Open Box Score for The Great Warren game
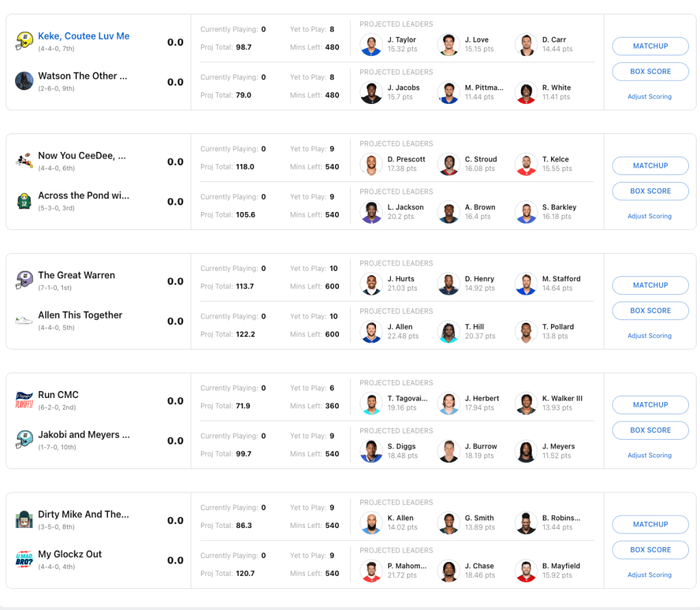Screen dimensions: 700x610 click(x=650, y=310)
